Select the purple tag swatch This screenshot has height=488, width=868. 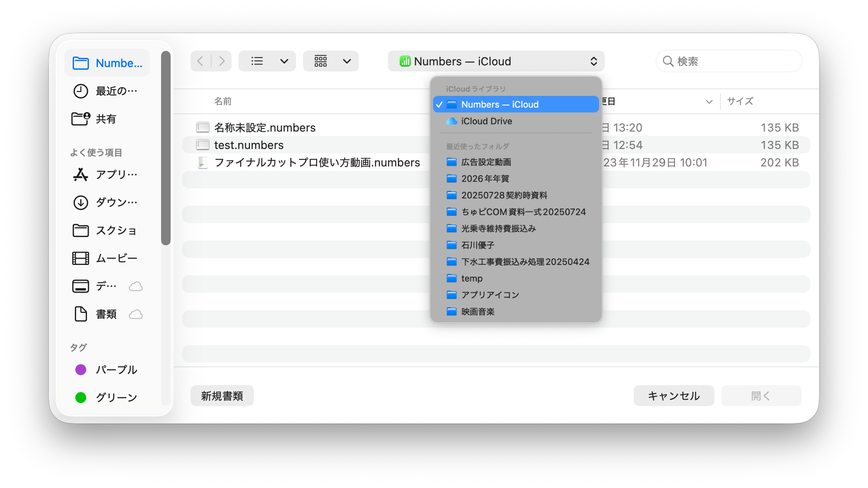pos(81,370)
